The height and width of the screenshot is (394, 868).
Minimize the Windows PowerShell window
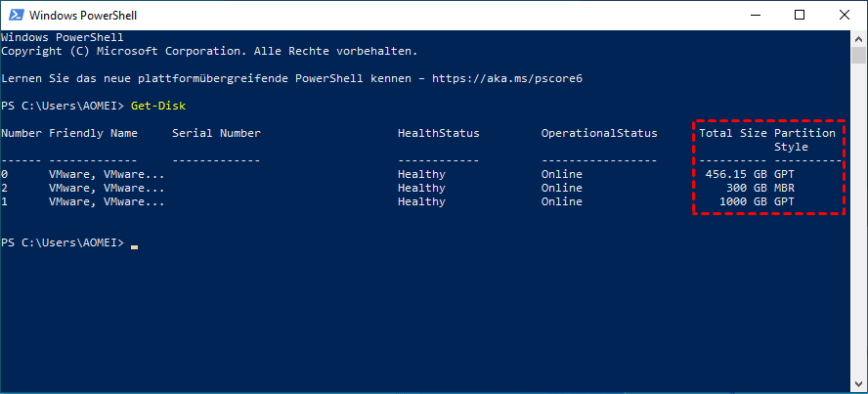click(756, 16)
